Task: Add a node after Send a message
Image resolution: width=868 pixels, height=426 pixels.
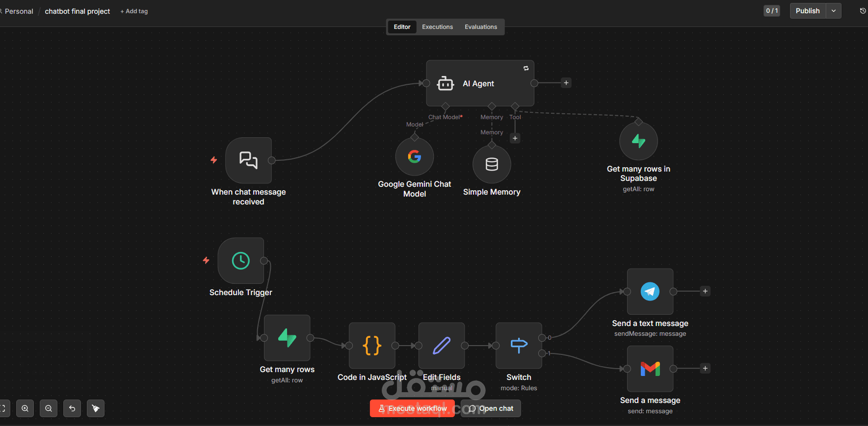Action: coord(705,368)
